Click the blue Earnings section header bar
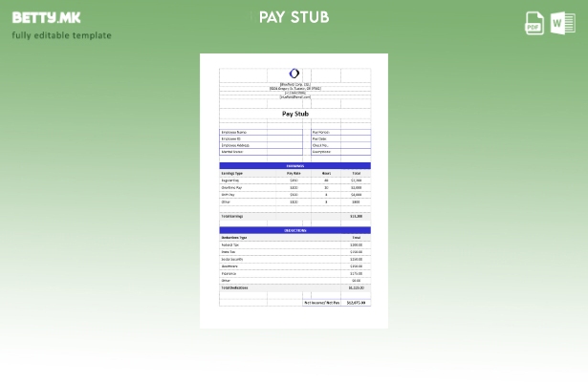 point(294,165)
